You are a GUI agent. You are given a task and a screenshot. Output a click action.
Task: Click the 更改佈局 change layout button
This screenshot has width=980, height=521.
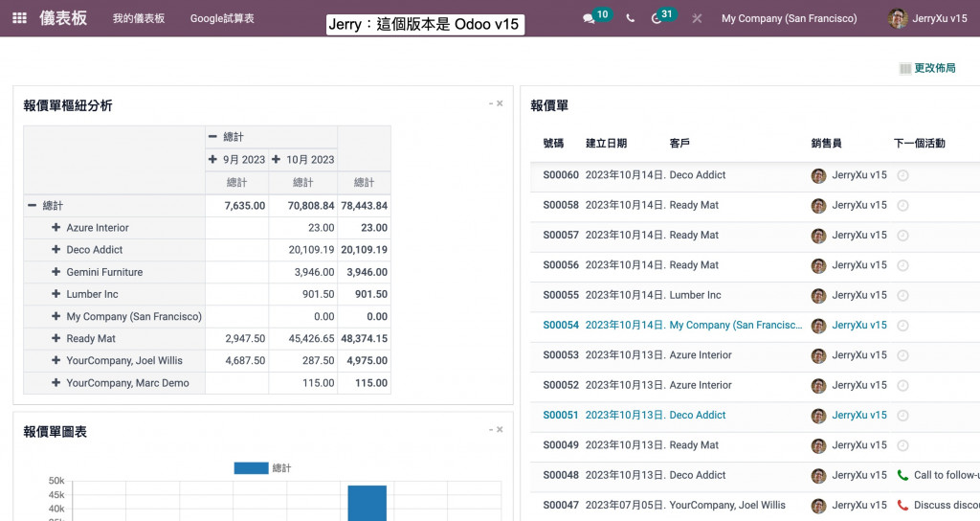point(927,68)
